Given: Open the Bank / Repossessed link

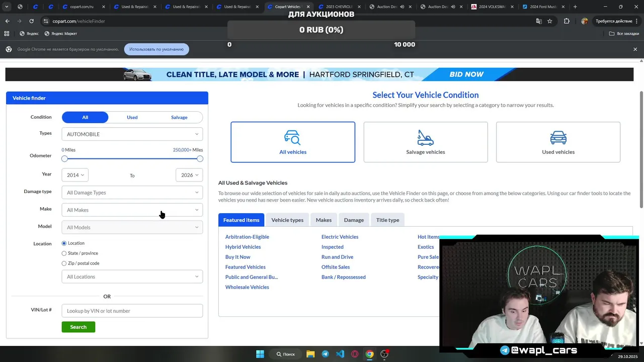Looking at the screenshot, I should coord(343,277).
